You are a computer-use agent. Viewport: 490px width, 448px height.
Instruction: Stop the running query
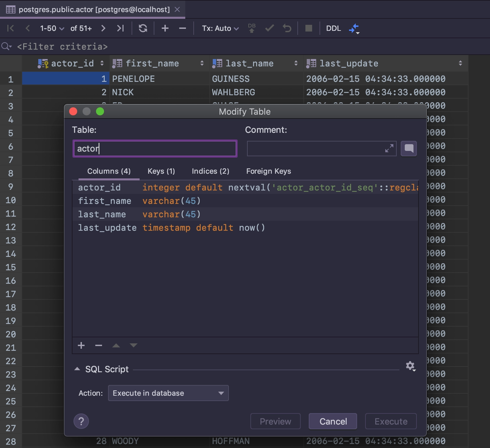coord(309,28)
